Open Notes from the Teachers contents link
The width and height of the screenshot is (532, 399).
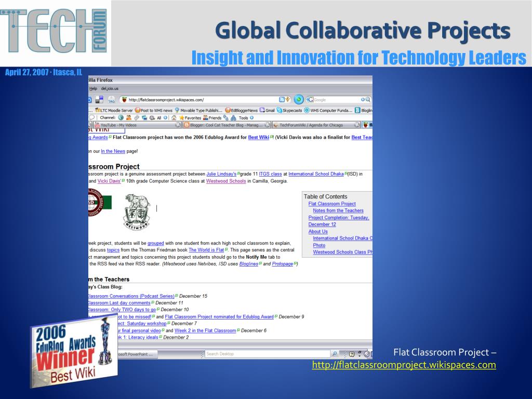coord(338,210)
